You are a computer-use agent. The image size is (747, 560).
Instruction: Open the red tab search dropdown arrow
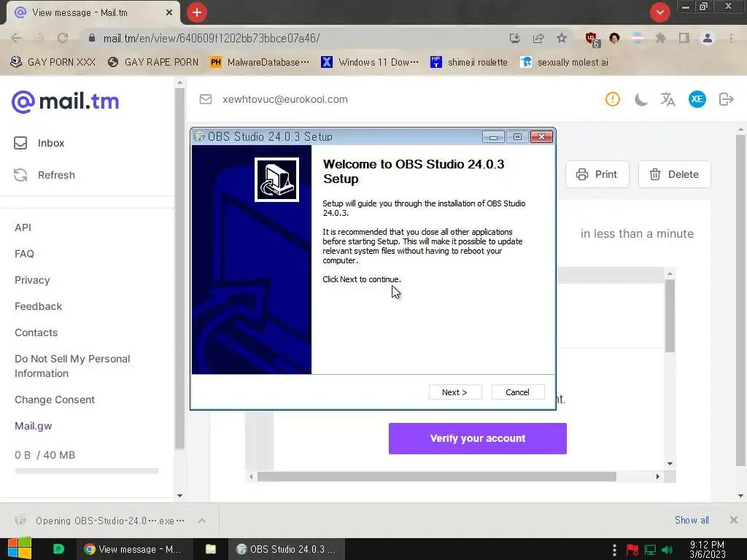point(659,12)
